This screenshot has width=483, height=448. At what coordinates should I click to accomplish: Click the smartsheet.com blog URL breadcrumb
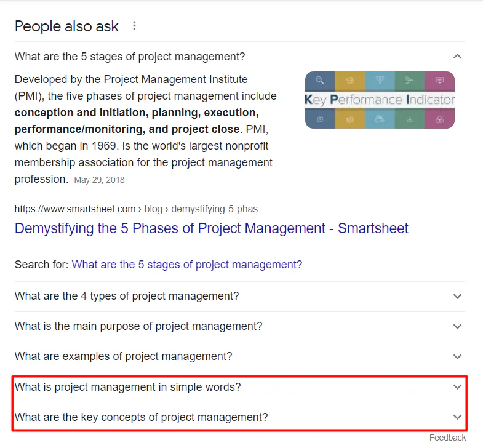[x=140, y=209]
